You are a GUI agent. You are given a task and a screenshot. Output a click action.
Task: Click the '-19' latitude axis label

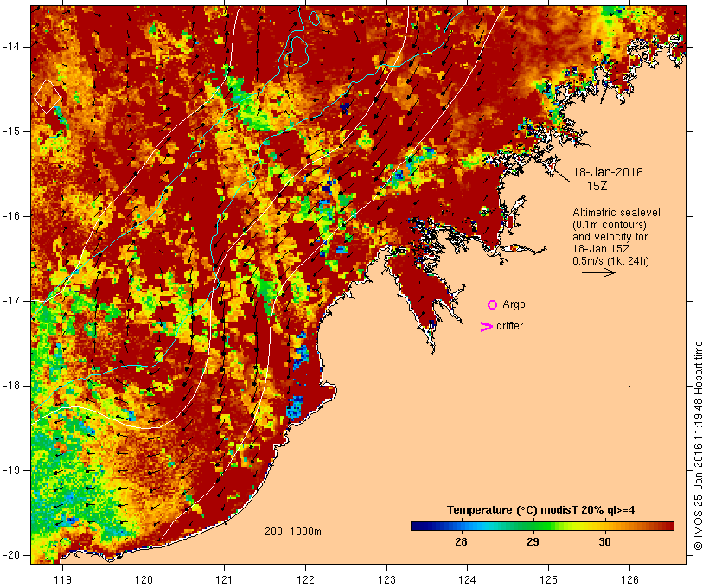11,470
